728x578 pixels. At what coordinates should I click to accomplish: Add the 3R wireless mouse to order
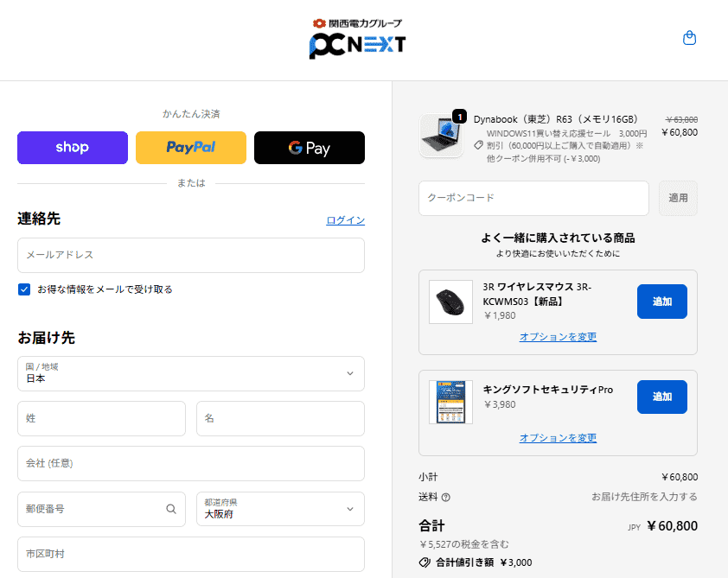[661, 302]
